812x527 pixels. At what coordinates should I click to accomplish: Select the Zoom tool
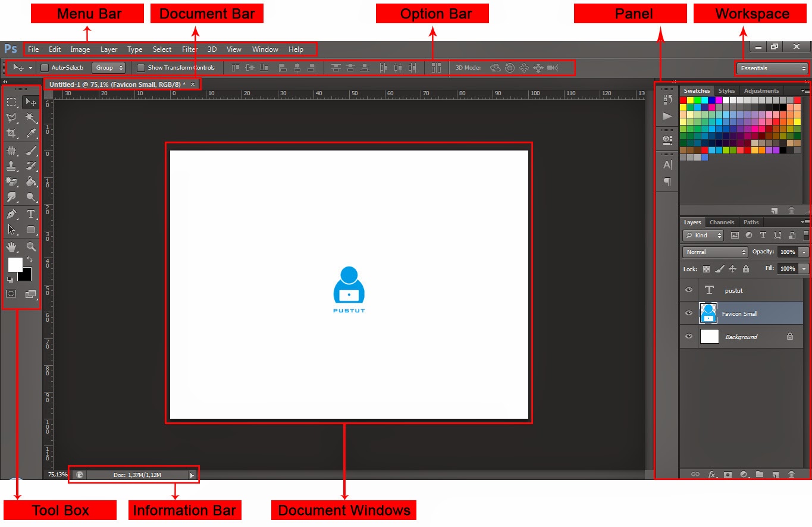(x=30, y=246)
